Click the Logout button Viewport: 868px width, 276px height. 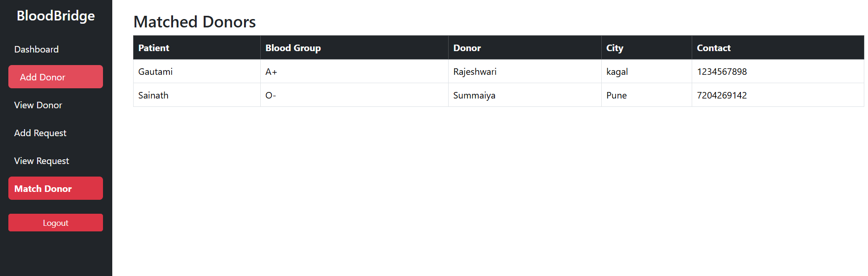[x=55, y=223]
